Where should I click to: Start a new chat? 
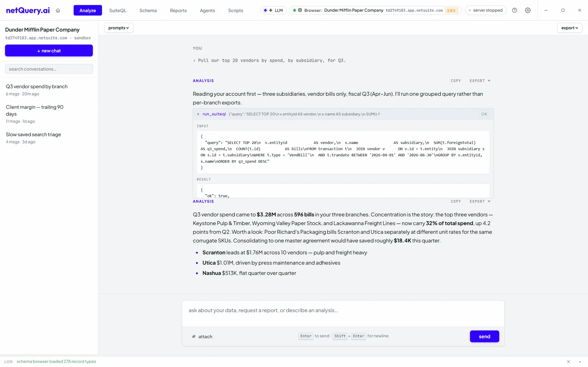click(x=49, y=51)
